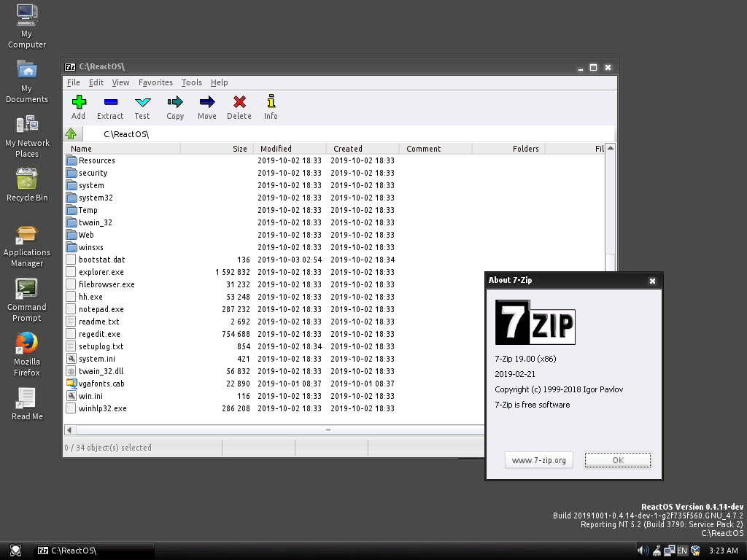
Task: Open the Favorites menu
Action: click(156, 82)
